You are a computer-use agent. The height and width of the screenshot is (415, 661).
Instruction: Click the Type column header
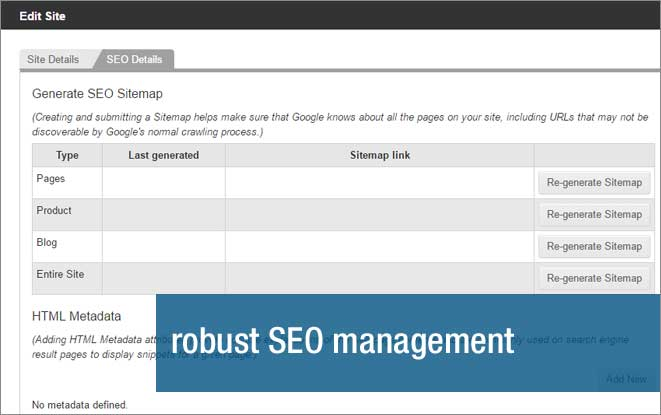[x=67, y=155]
